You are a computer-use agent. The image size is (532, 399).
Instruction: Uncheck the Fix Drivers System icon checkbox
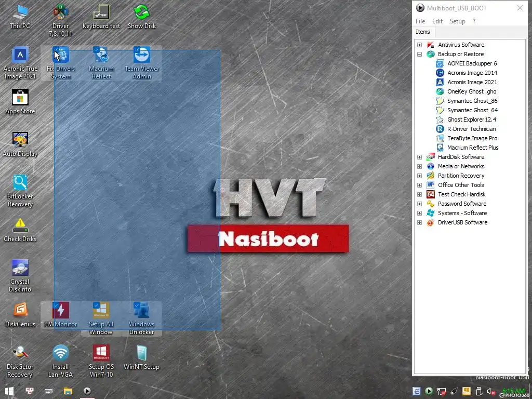coord(56,49)
